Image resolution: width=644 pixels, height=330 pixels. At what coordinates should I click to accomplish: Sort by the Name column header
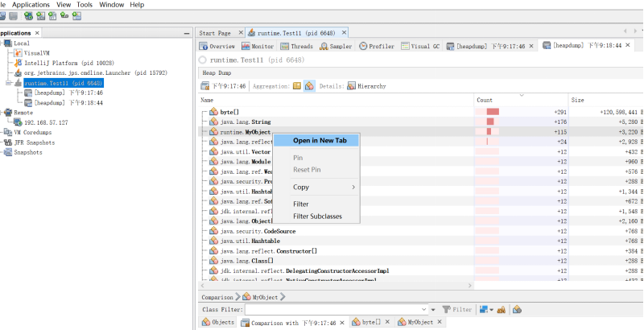[x=336, y=100]
